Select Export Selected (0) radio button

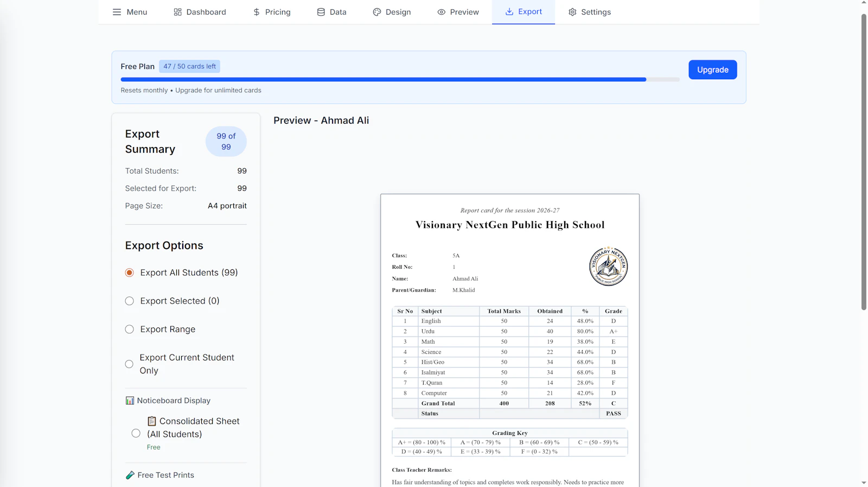(129, 301)
